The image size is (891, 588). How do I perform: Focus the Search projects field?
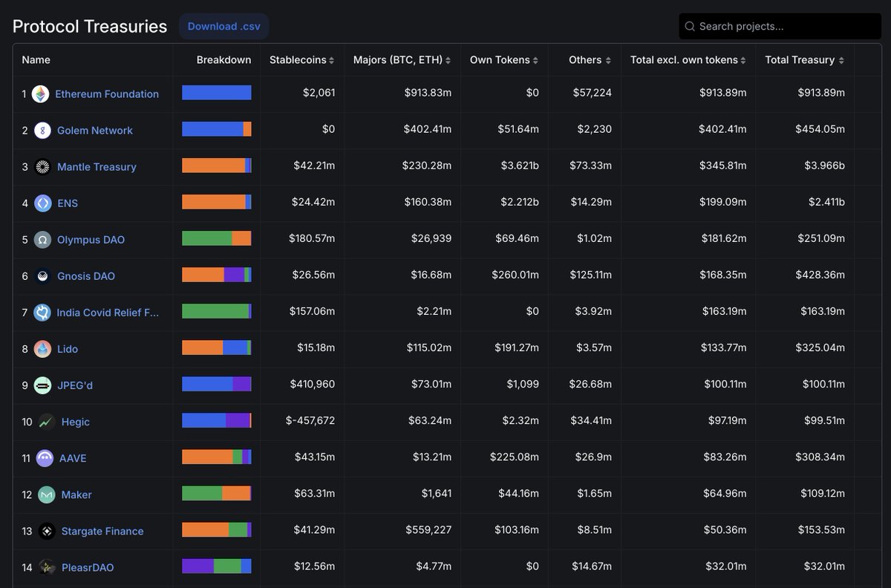[x=780, y=26]
